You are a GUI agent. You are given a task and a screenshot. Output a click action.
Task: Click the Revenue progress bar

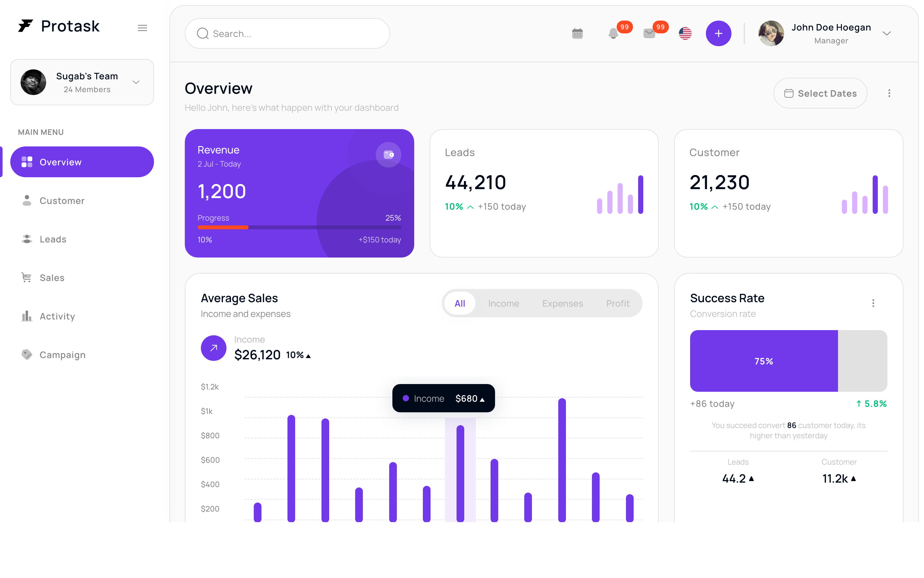[299, 227]
